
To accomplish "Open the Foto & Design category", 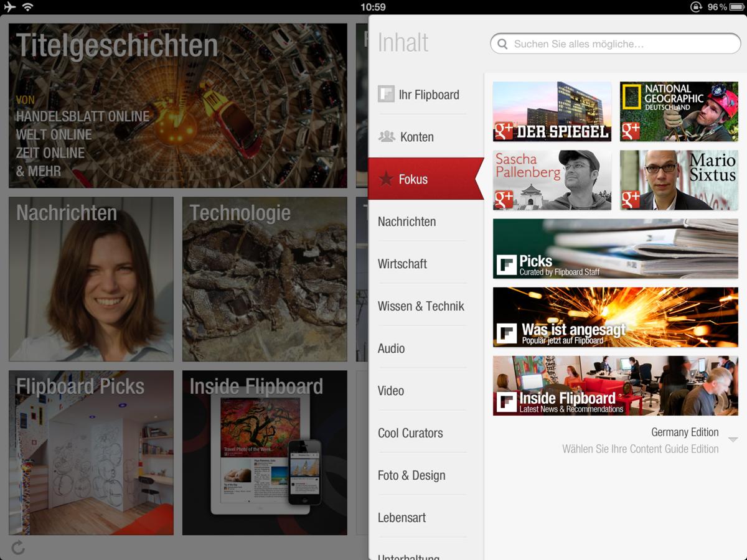I will coord(411,475).
